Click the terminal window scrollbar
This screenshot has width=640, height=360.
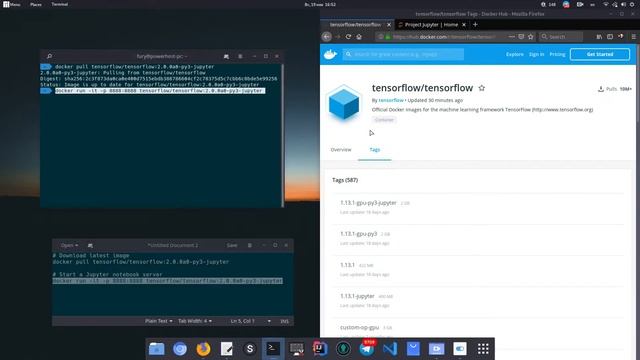[x=282, y=135]
